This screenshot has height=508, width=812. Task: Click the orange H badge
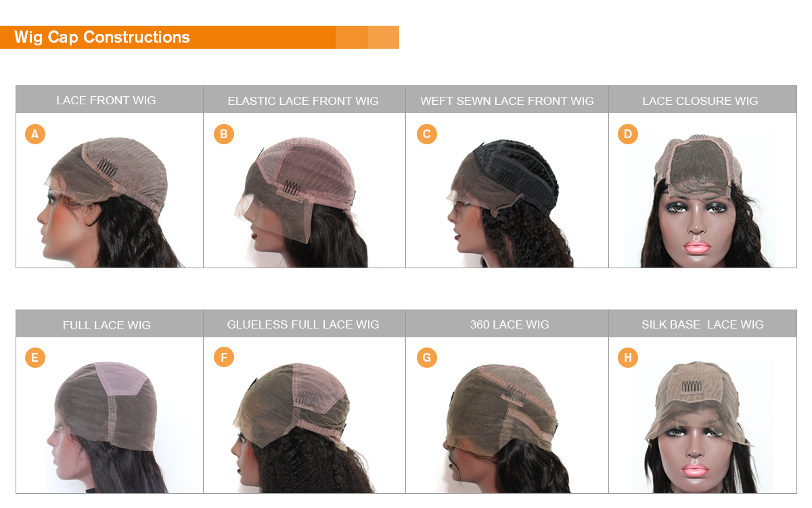[x=628, y=358]
